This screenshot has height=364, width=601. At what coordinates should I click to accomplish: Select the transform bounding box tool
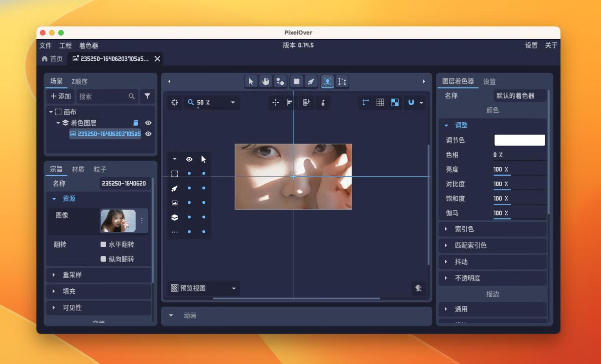pos(342,81)
